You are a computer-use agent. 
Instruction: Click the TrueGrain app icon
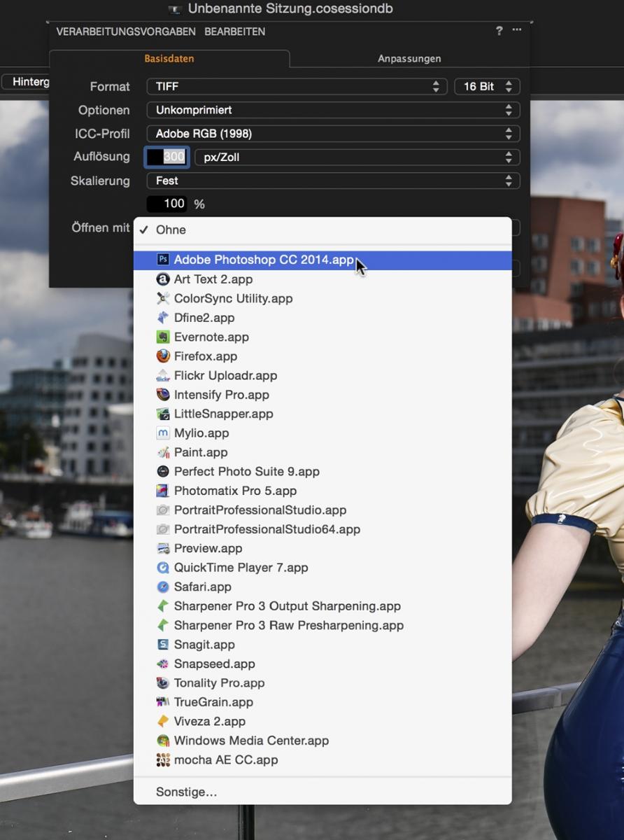click(x=163, y=702)
